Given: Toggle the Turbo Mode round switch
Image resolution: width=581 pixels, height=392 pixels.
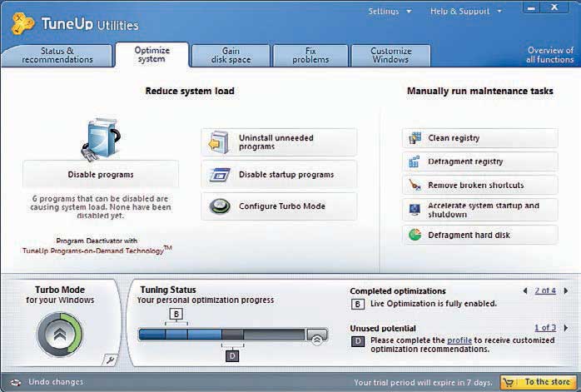Looking at the screenshot, I should pyautogui.click(x=60, y=335).
